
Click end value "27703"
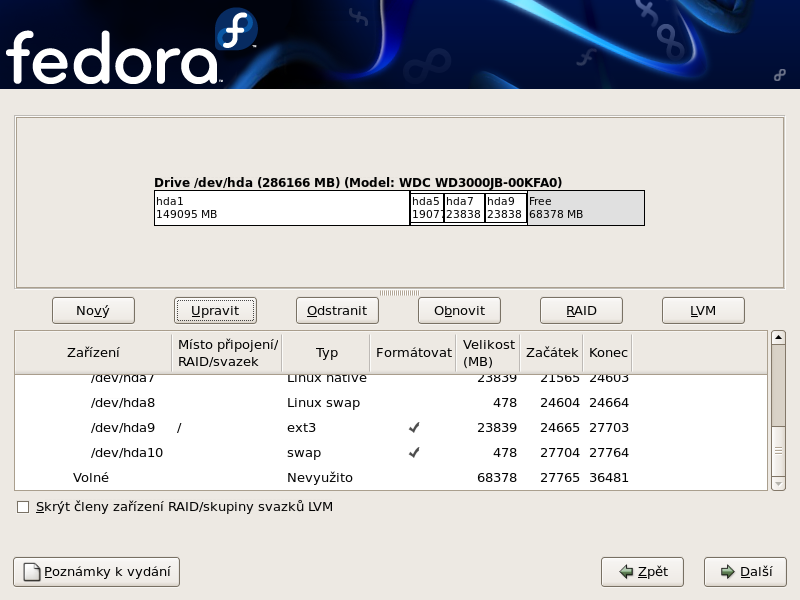tap(609, 428)
